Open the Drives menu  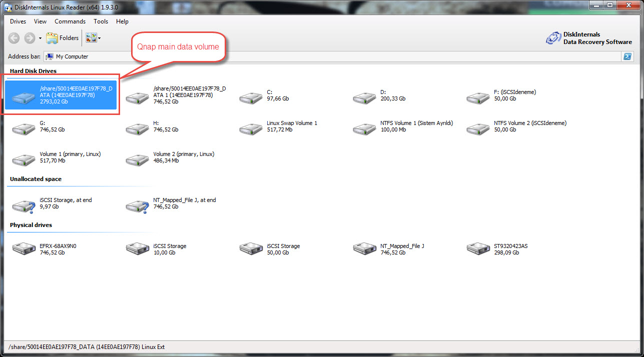click(x=18, y=21)
